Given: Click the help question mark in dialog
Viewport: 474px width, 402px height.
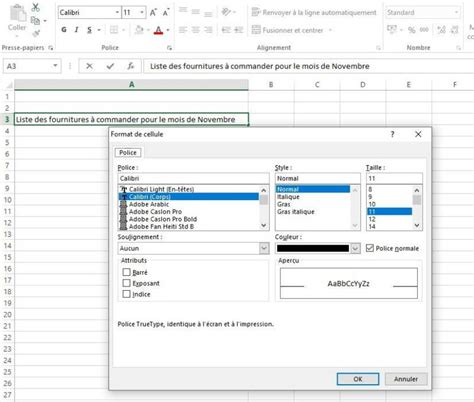Looking at the screenshot, I should tap(392, 134).
